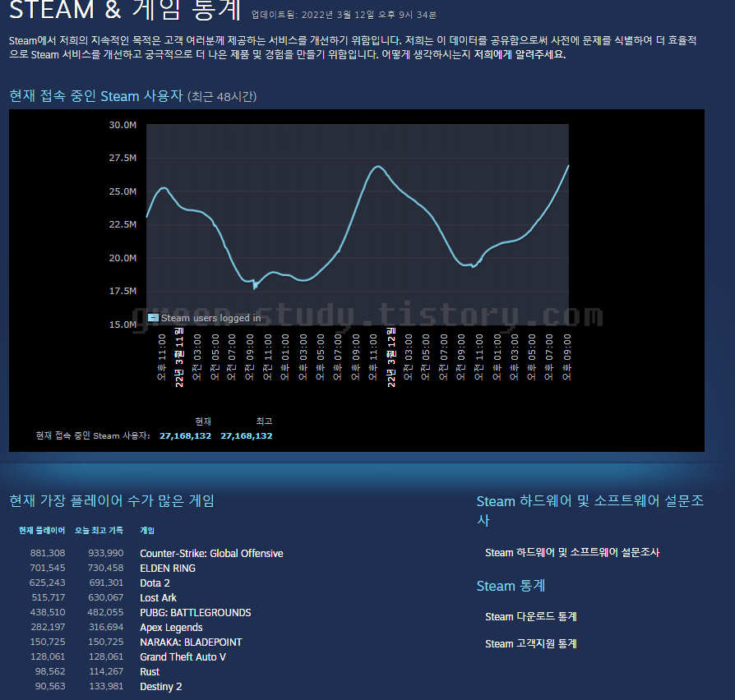Viewport: 735px width, 700px height.
Task: Click the Steam users logged in legend icon
Action: click(x=153, y=318)
